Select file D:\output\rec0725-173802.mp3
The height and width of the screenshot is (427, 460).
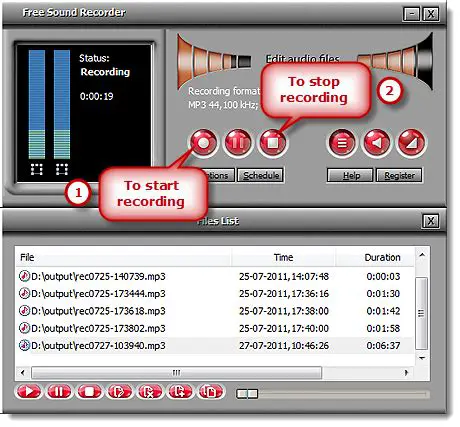(98, 328)
